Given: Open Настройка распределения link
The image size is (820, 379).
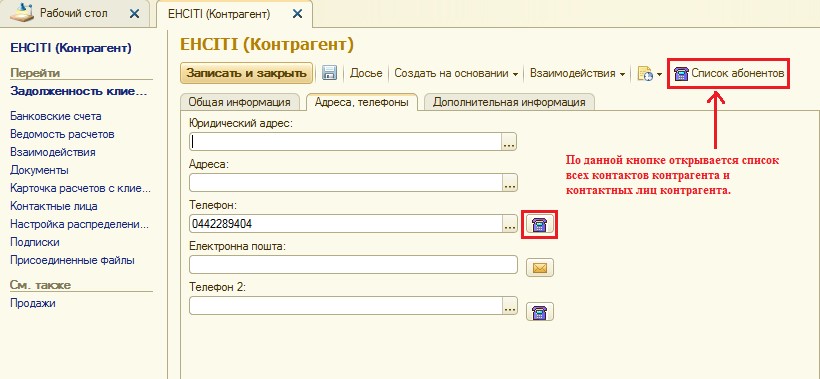Looking at the screenshot, I should pos(79,224).
